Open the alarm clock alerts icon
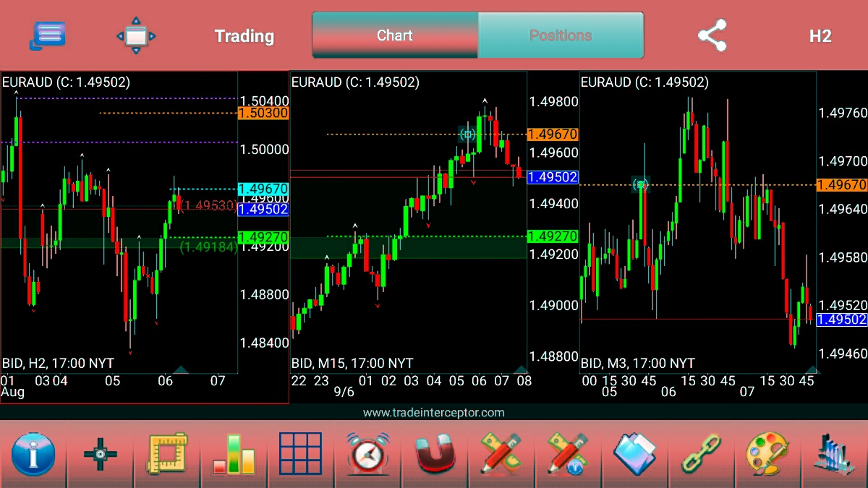Viewport: 868px width, 488px height. coord(367,454)
